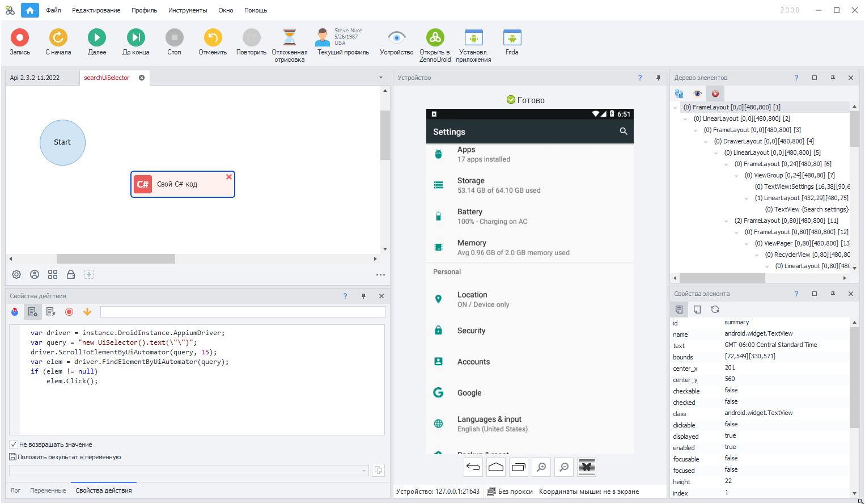Run next step with Далее
The width and height of the screenshot is (865, 504).
tap(97, 43)
